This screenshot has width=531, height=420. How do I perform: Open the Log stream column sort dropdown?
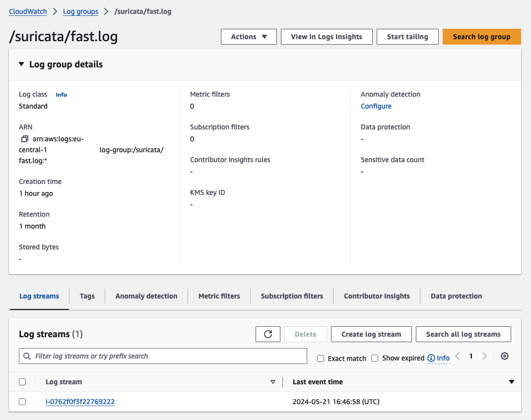273,382
